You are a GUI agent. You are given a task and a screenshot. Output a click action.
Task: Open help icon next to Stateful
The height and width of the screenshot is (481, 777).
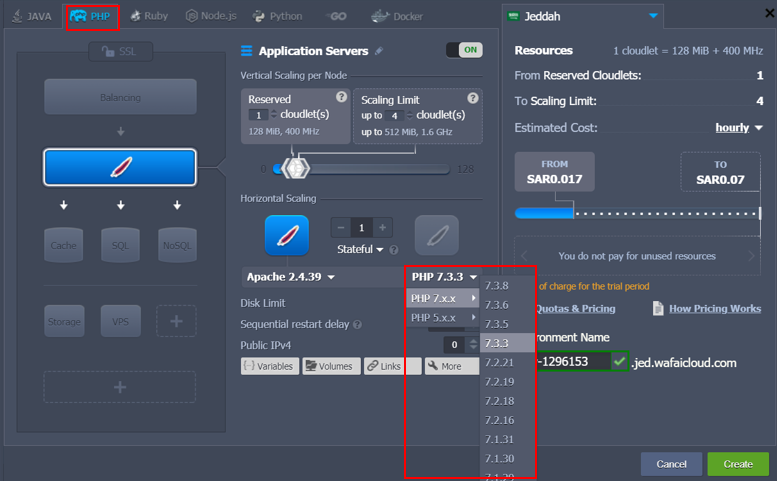[393, 250]
